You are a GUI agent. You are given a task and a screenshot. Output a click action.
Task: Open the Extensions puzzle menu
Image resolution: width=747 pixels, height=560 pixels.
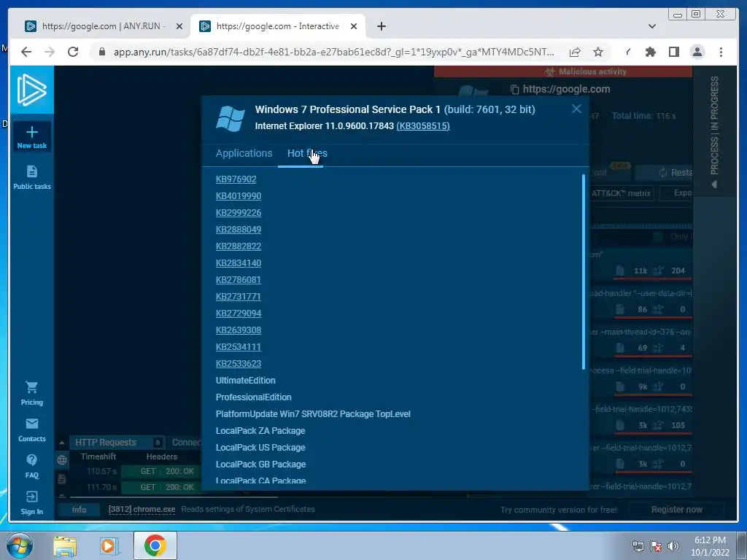point(650,52)
